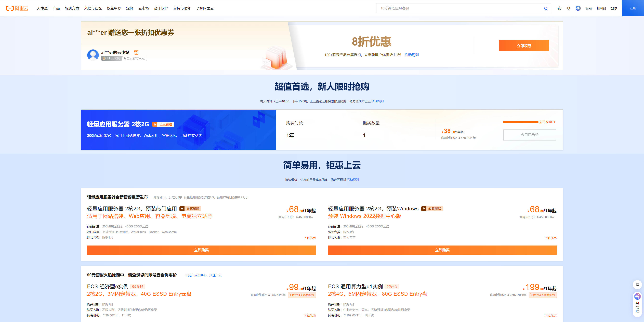
Task: Open 99用户成长中心，加速上云 link
Action: (203, 275)
